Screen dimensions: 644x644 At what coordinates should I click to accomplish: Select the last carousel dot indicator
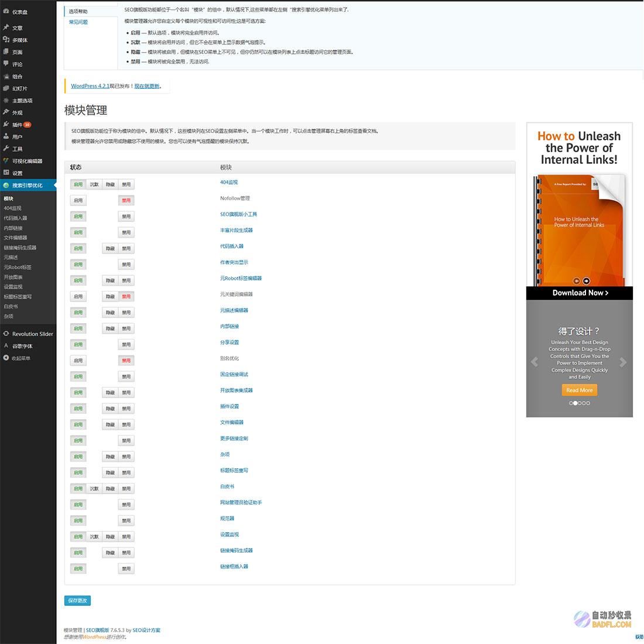(588, 403)
